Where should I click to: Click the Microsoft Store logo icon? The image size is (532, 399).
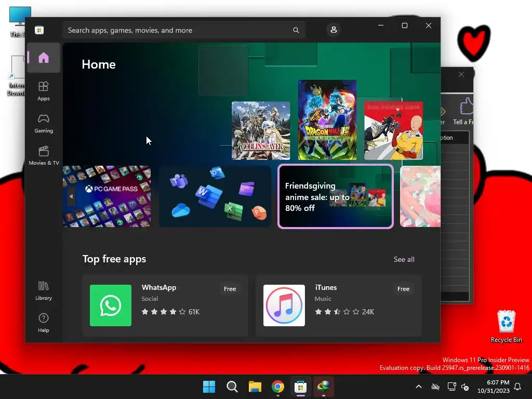tap(39, 30)
